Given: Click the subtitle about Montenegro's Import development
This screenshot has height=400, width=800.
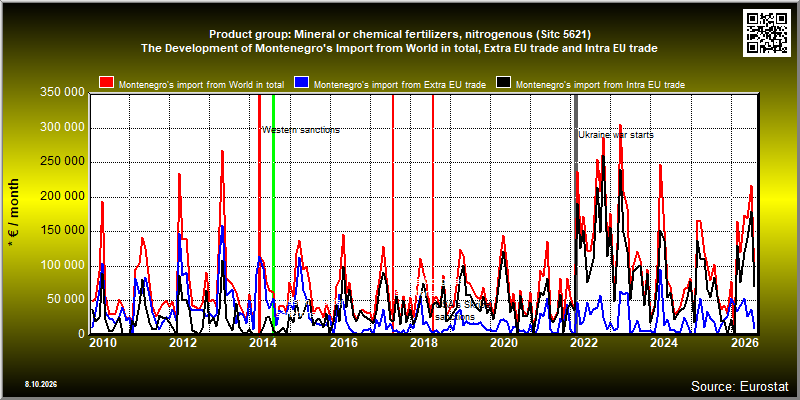Looking at the screenshot, I should tap(399, 48).
